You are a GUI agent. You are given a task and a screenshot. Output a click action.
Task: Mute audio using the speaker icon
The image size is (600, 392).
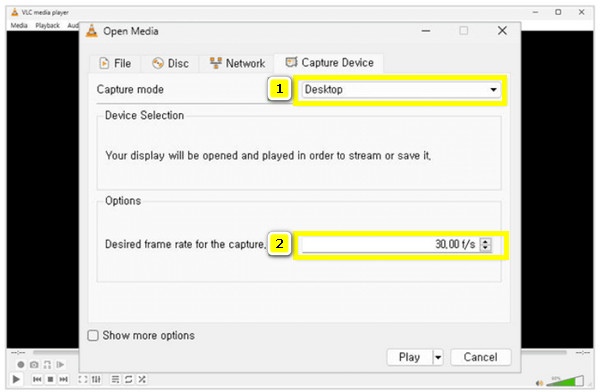pyautogui.click(x=540, y=383)
